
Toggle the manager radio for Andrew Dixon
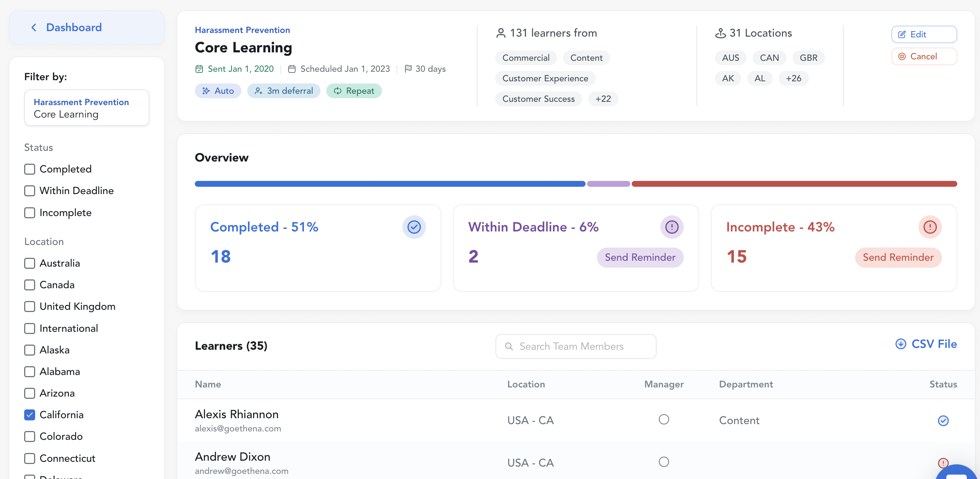click(x=664, y=462)
